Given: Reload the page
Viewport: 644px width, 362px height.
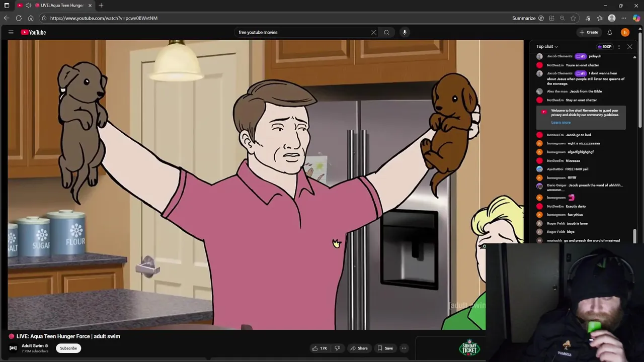Looking at the screenshot, I should point(19,18).
